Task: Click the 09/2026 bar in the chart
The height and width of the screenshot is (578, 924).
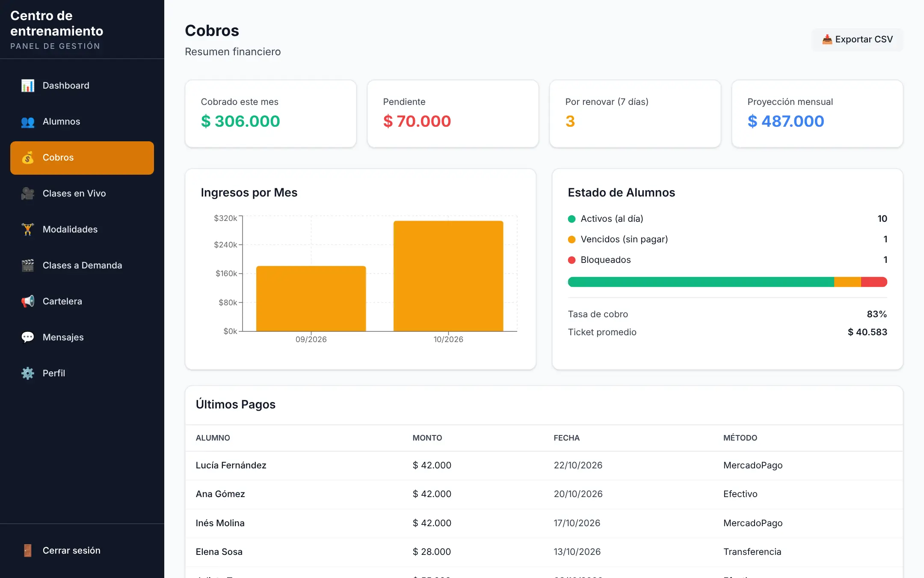Action: [x=311, y=298]
